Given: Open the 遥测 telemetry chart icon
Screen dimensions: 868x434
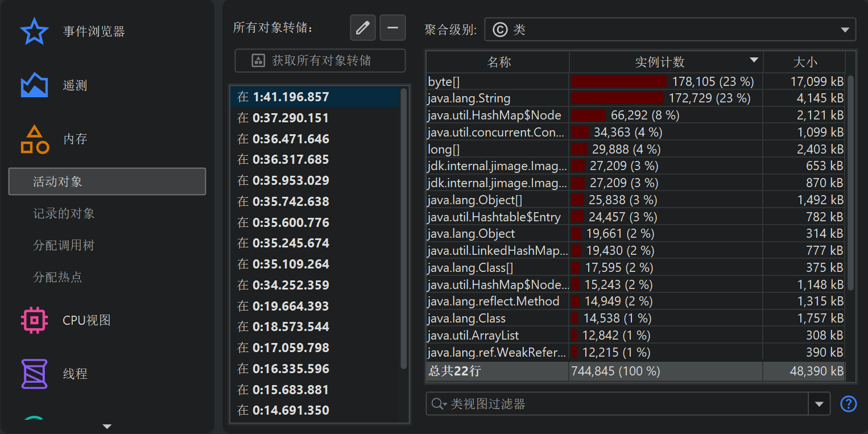Looking at the screenshot, I should coord(34,85).
